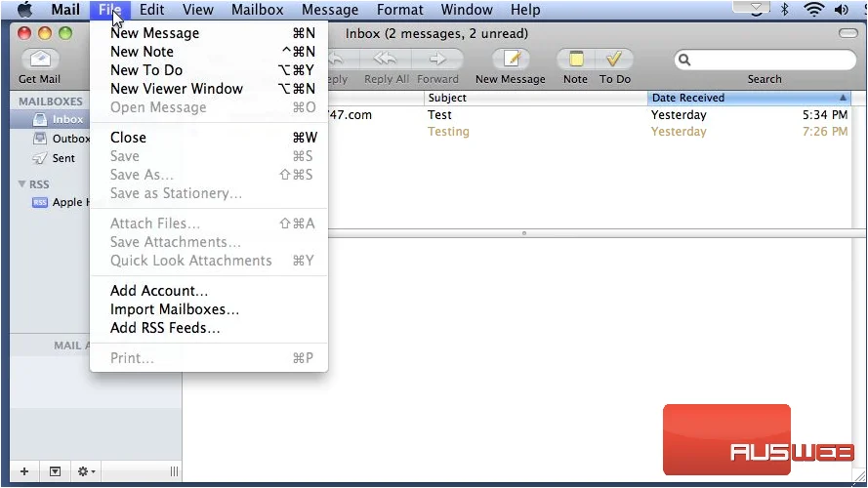
Task: Choose New Note from File menu
Action: coord(209,52)
